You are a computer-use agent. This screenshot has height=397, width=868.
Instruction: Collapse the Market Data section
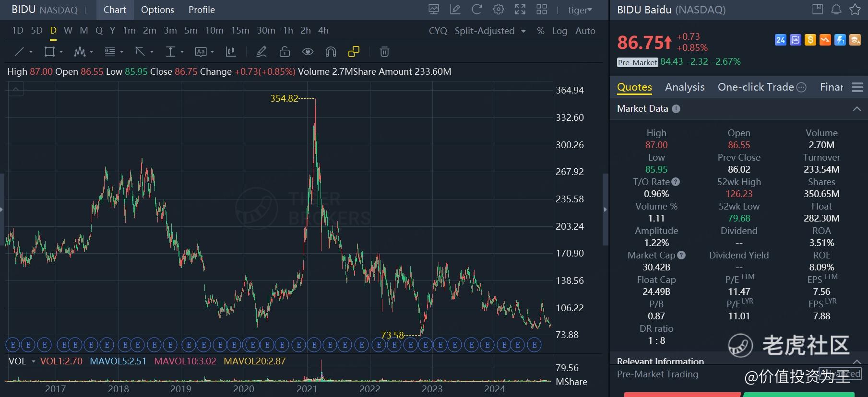coord(857,109)
